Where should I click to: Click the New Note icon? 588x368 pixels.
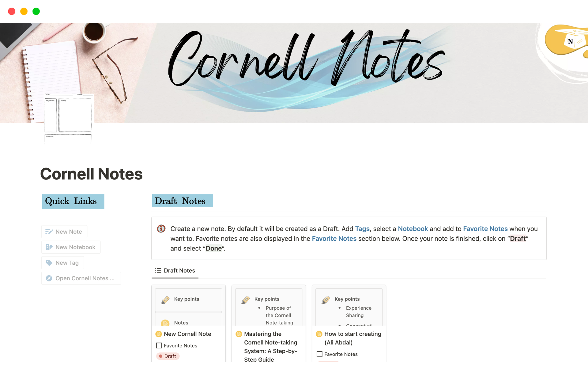[x=49, y=231]
